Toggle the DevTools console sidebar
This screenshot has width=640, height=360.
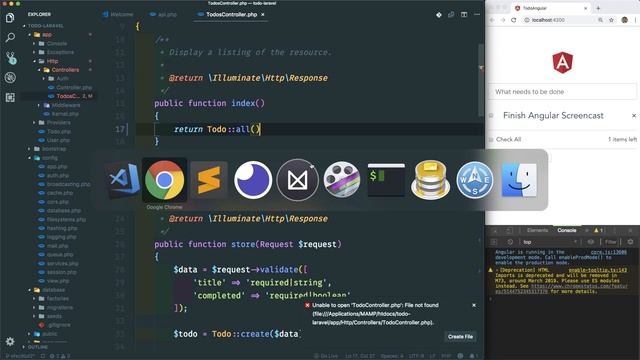click(x=494, y=242)
